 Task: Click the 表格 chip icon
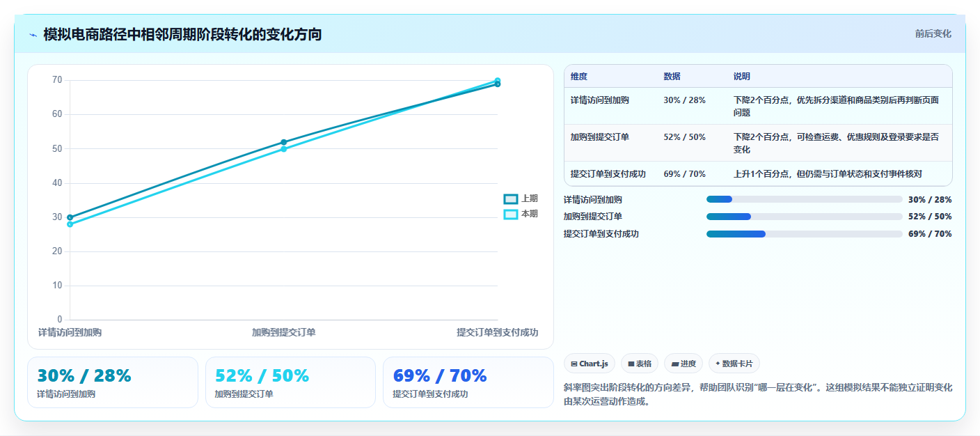tap(631, 364)
